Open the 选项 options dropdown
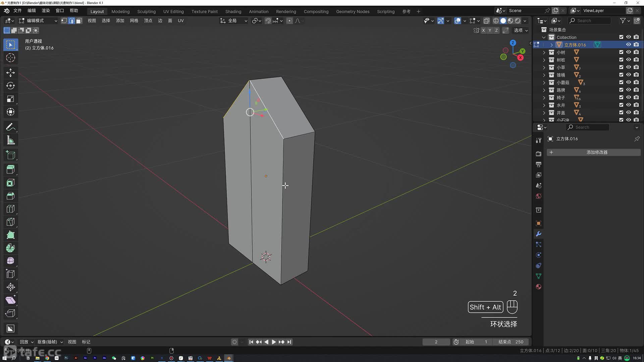 coord(521,30)
